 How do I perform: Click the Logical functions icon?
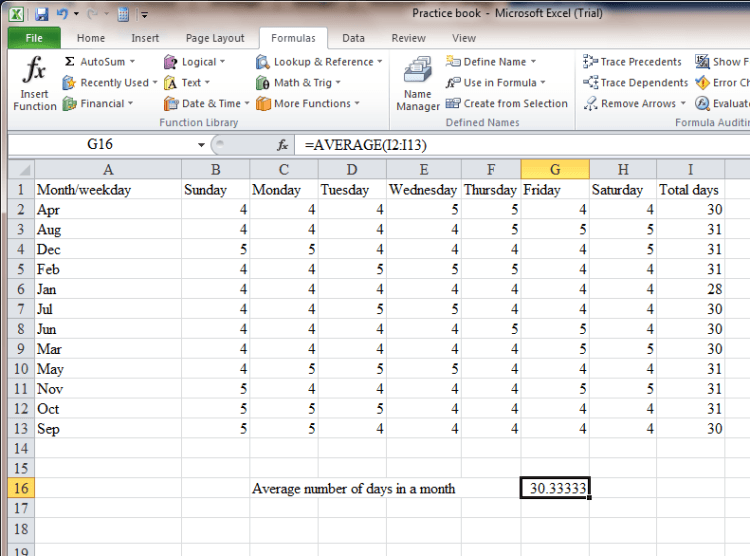170,62
